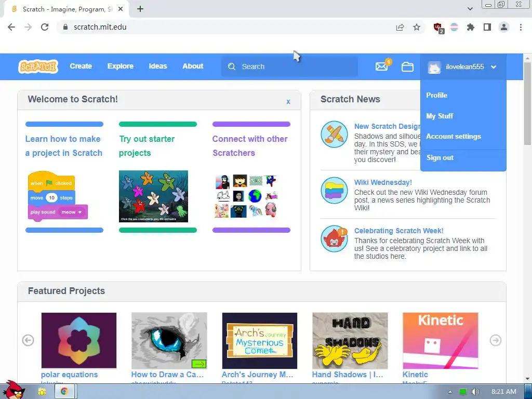Click the Wiki Wednesday news icon

tap(334, 190)
